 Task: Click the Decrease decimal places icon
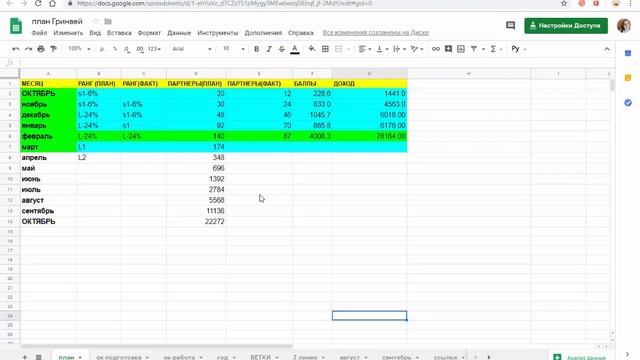pos(127,49)
